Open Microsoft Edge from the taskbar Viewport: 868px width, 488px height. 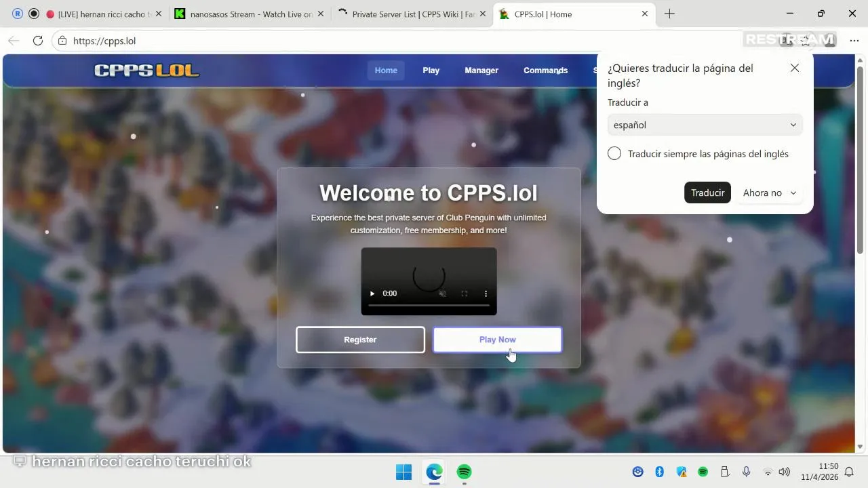click(434, 472)
